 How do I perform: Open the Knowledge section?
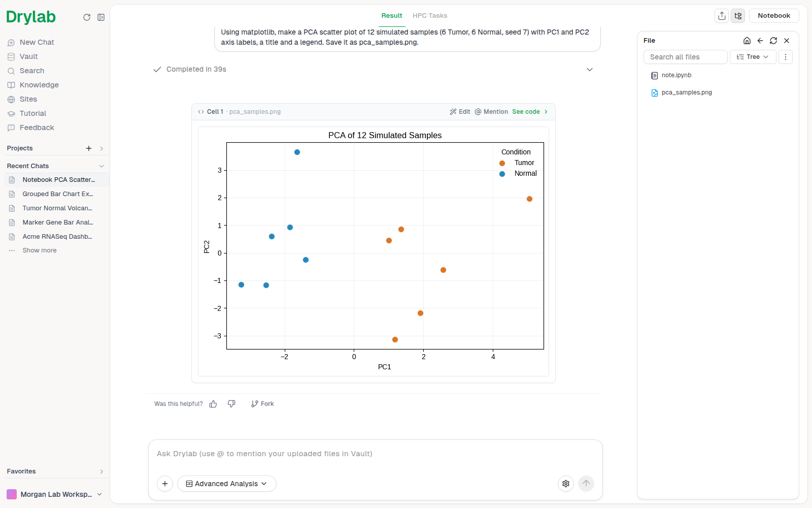click(x=39, y=85)
